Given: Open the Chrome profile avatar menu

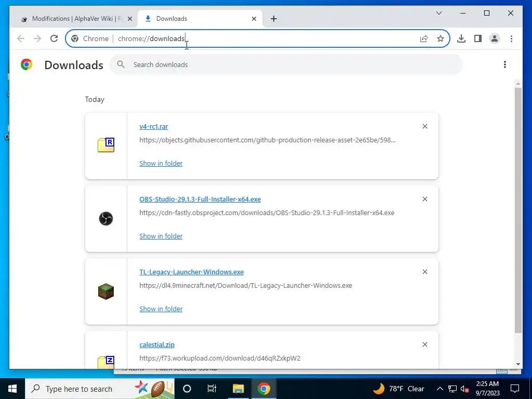Looking at the screenshot, I should click(495, 38).
